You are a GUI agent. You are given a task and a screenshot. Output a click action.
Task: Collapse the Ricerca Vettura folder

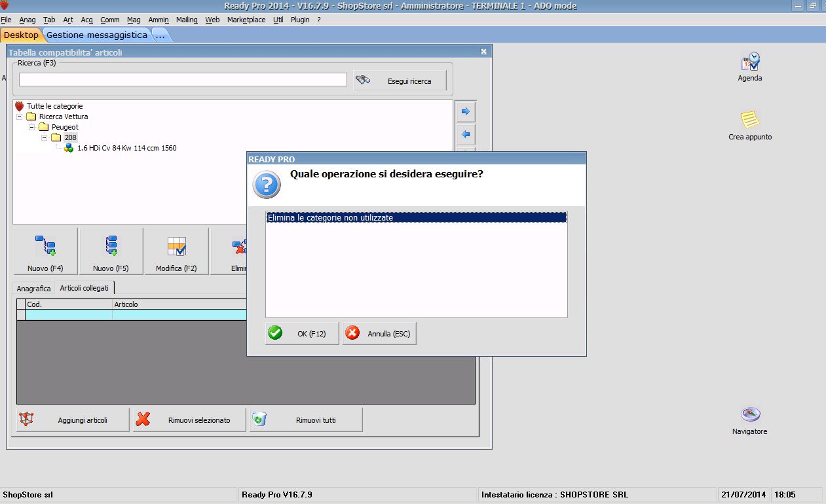coord(19,117)
